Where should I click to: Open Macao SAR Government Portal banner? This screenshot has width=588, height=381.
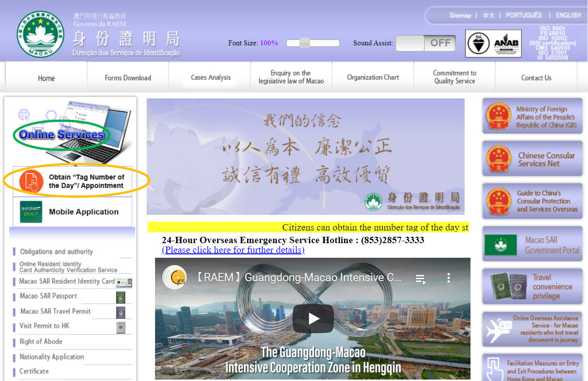(532, 245)
